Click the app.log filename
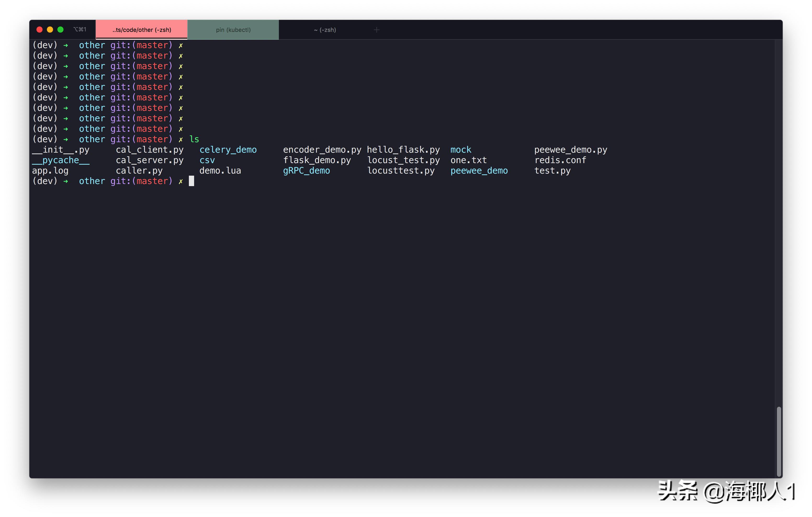The image size is (812, 517). [50, 170]
